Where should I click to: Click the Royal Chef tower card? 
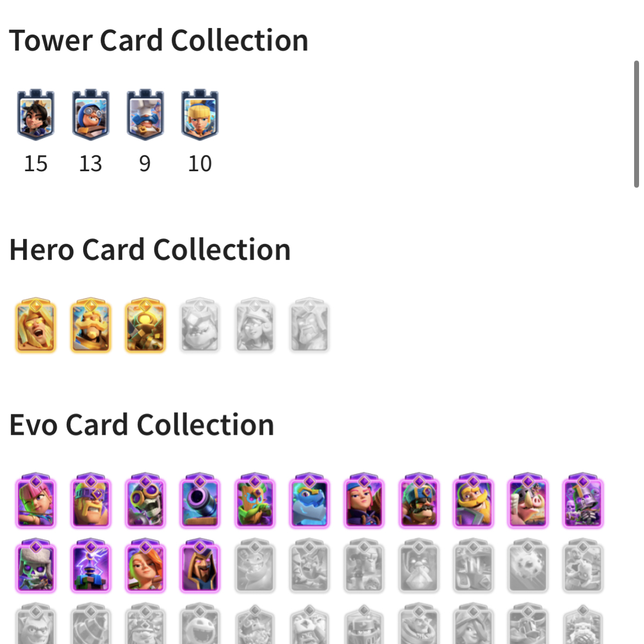tap(145, 114)
